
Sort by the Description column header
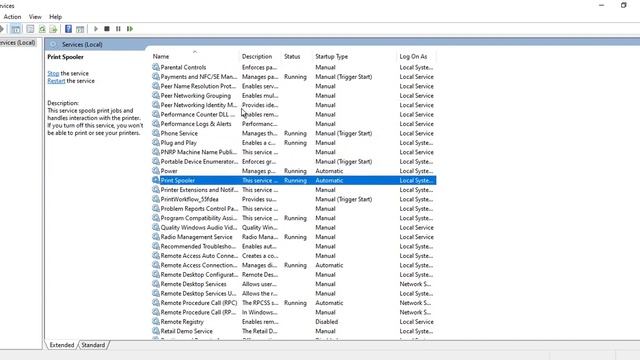click(260, 56)
